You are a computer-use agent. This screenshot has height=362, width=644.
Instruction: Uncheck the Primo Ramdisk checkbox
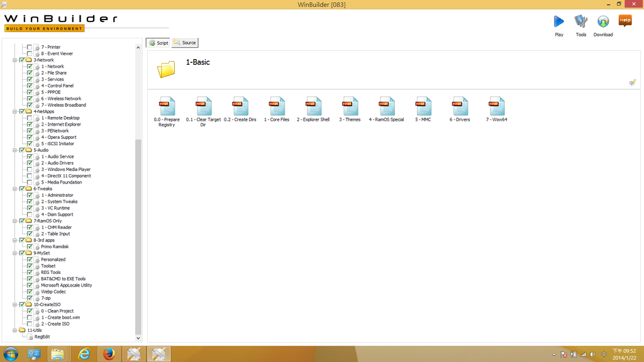[30, 246]
